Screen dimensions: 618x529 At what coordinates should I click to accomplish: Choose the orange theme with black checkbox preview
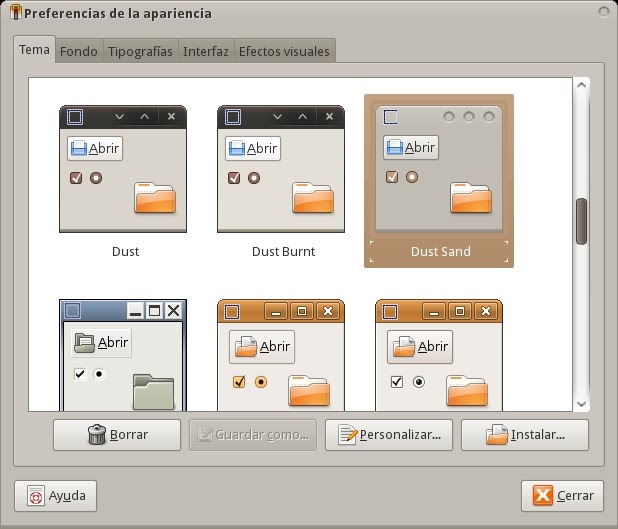pyautogui.click(x=439, y=355)
